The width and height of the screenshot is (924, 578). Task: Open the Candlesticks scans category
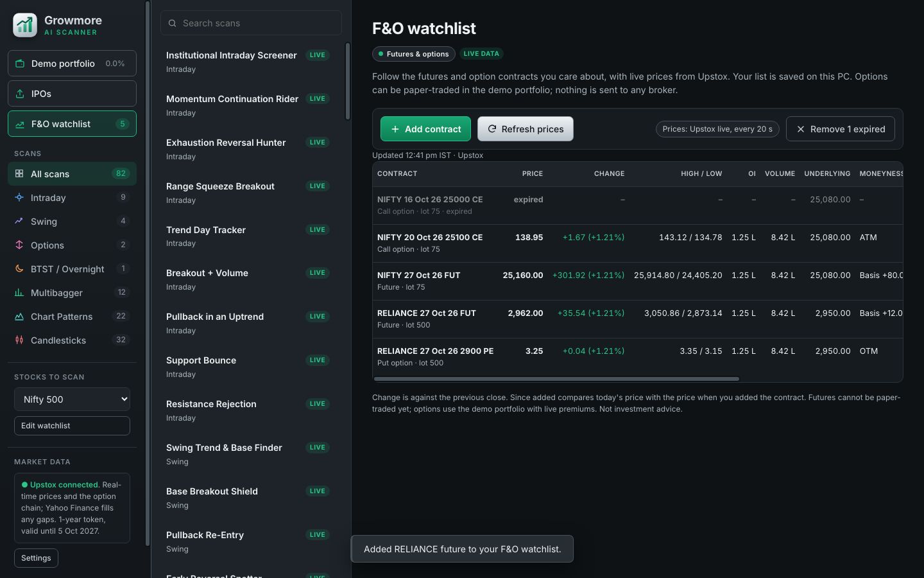pyautogui.click(x=72, y=340)
